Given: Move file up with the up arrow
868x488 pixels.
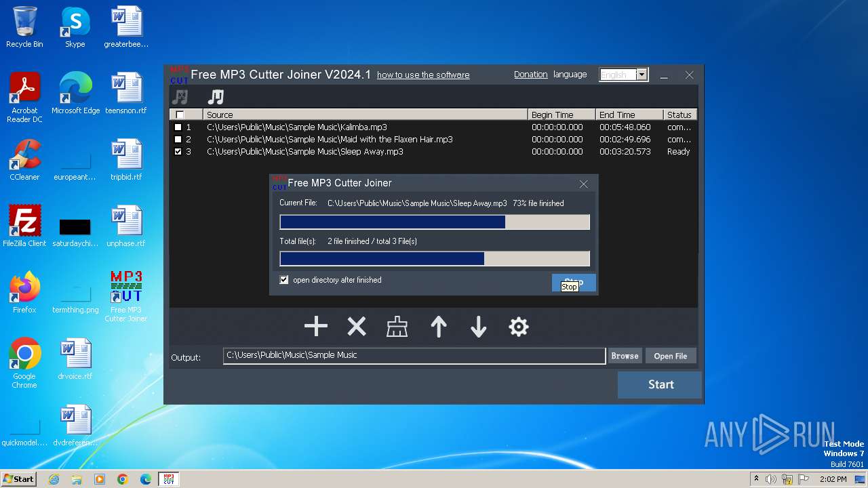Looking at the screenshot, I should (439, 327).
